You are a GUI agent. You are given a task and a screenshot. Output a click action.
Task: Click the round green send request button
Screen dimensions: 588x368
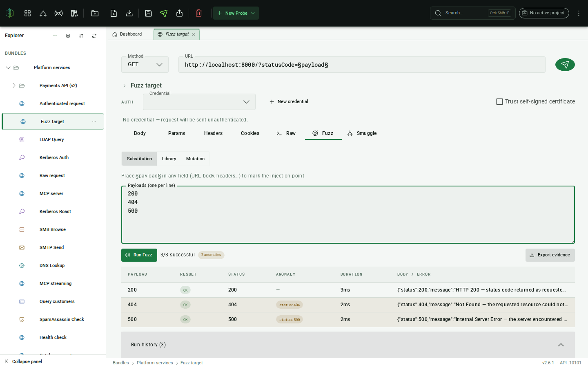(x=565, y=65)
